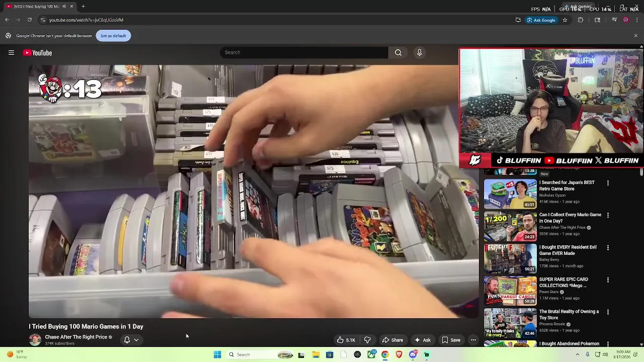Bookmark this page with the star icon

tap(565, 20)
